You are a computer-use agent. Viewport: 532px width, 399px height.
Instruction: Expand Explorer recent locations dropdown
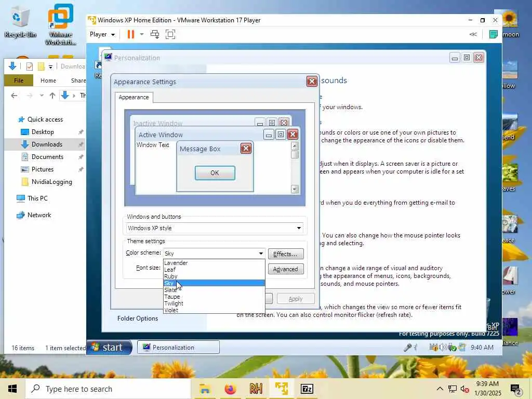(42, 96)
